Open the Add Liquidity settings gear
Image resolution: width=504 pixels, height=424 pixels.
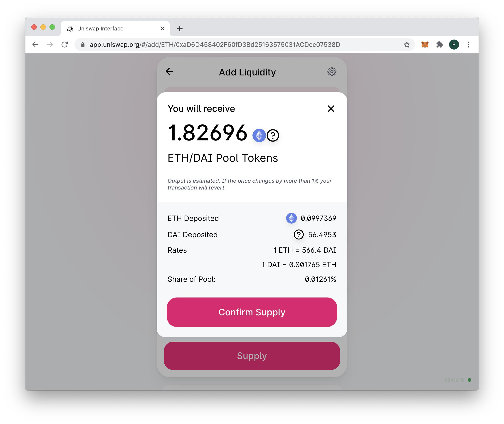(x=332, y=72)
